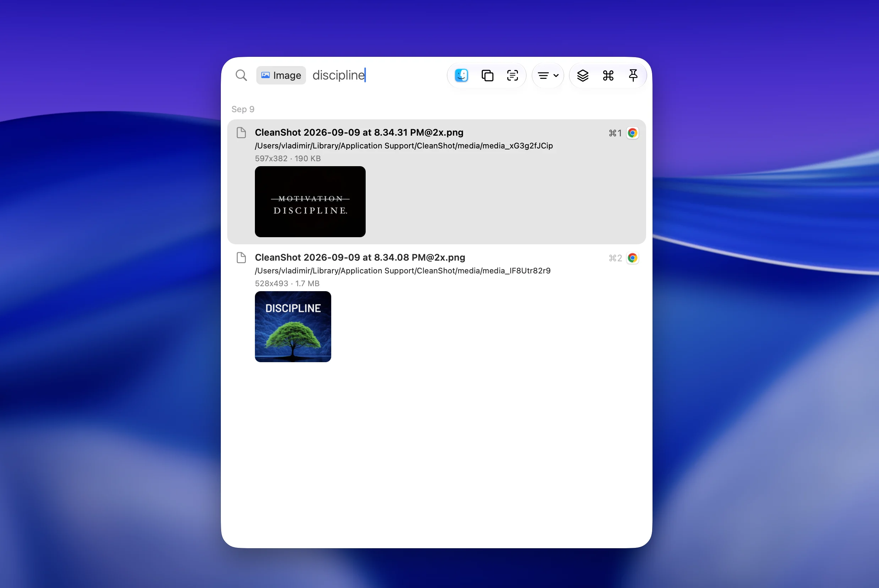Click path ending in media_IF8Utr82r9

click(403, 270)
